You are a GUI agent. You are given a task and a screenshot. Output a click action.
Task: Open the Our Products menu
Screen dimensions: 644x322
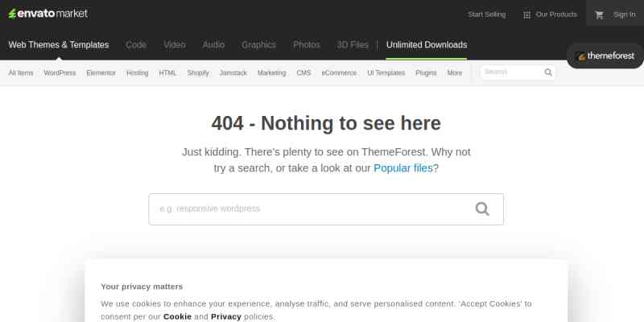point(556,14)
